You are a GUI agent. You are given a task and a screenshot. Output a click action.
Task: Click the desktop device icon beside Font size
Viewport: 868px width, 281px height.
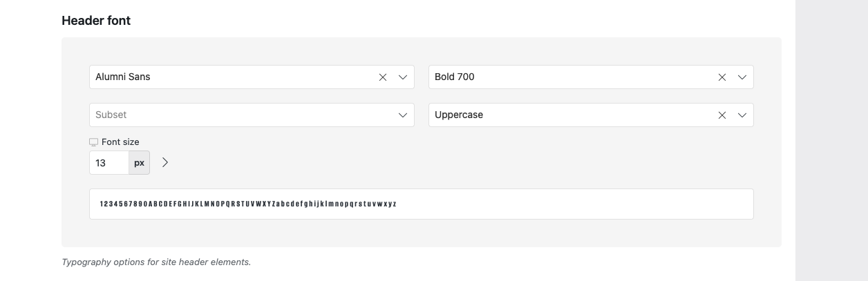93,142
